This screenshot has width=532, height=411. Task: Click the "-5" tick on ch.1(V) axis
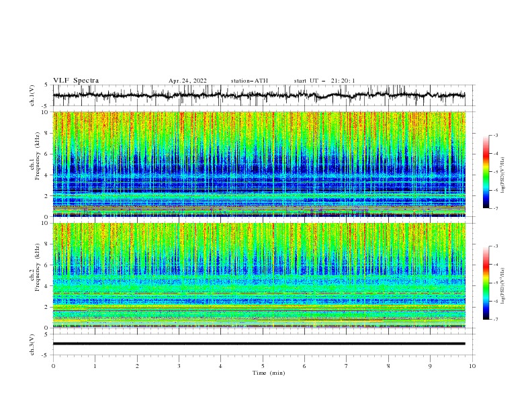pyautogui.click(x=46, y=106)
